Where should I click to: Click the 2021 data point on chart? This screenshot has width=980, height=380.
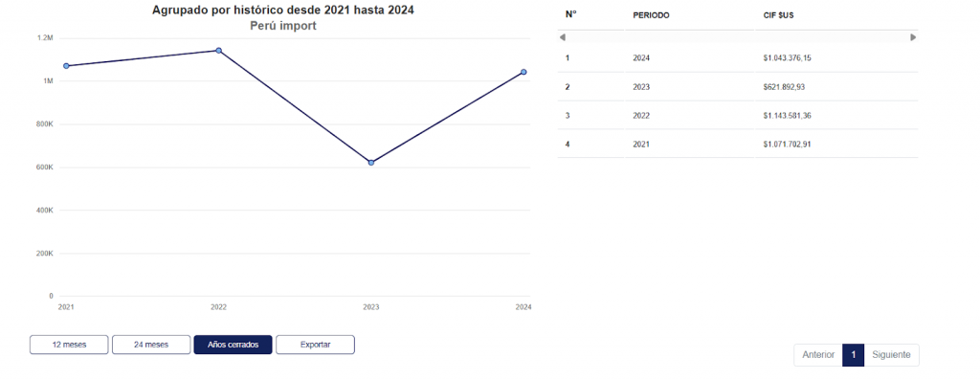pyautogui.click(x=66, y=66)
